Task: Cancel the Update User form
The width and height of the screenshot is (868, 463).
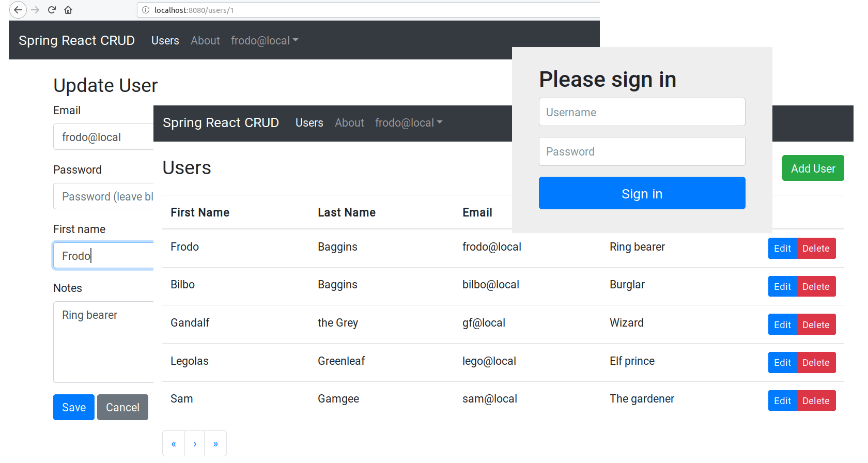Action: tap(122, 407)
